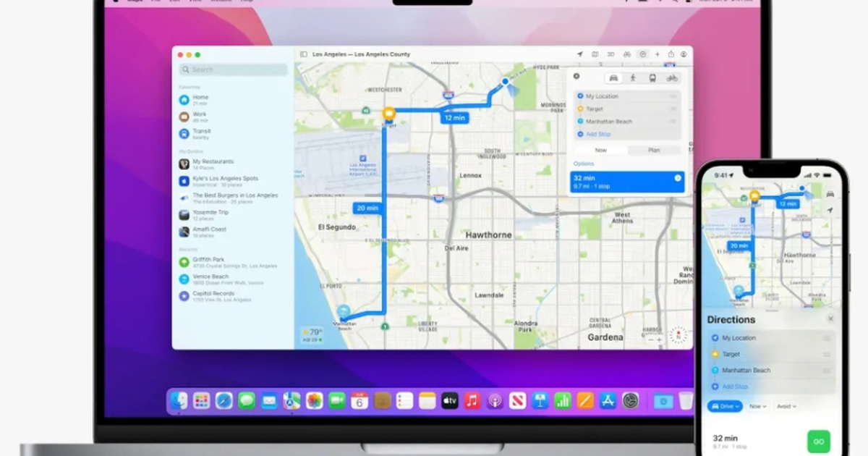
Task: Select the Drive car mode in directions panel
Action: pos(614,77)
